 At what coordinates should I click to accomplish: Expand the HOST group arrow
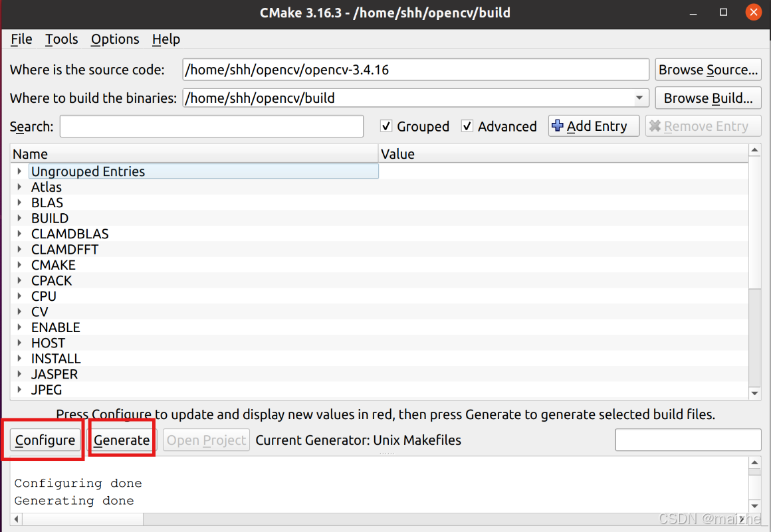click(19, 343)
